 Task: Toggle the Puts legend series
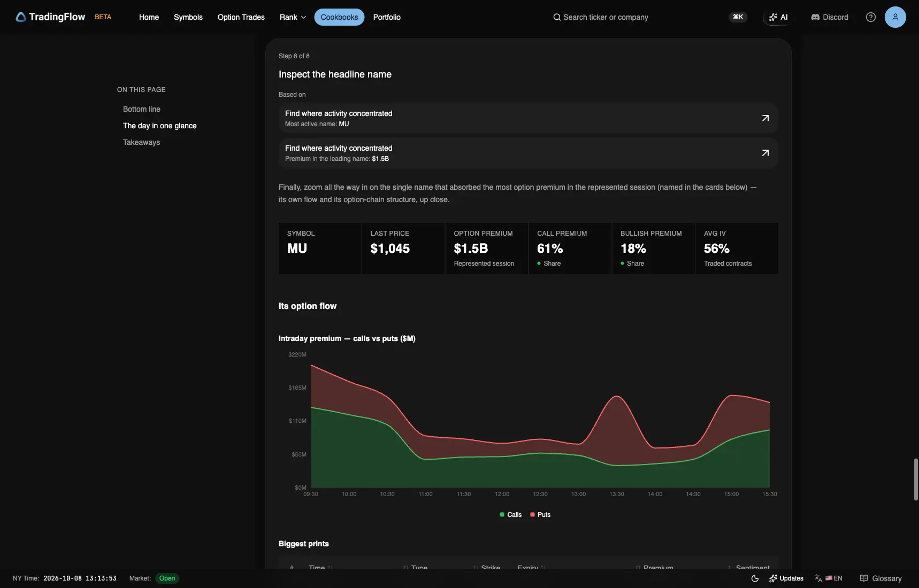(540, 515)
